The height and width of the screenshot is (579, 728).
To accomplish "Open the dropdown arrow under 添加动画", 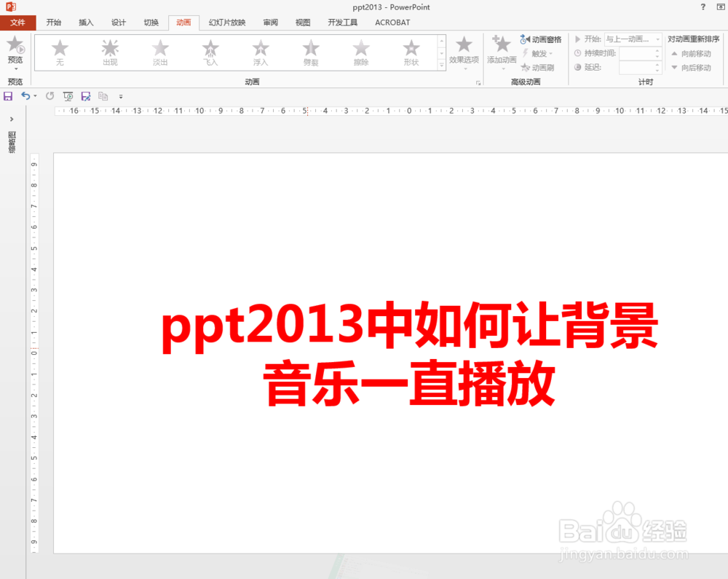I will pos(503,69).
